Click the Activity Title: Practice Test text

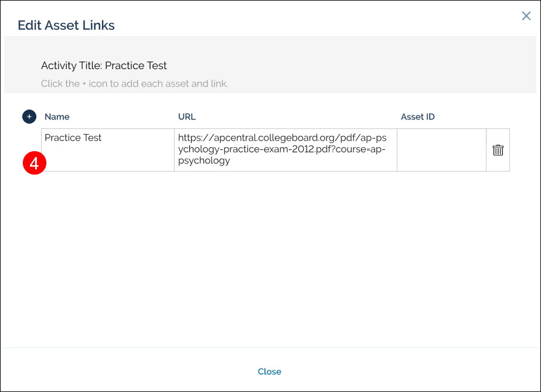[104, 66]
